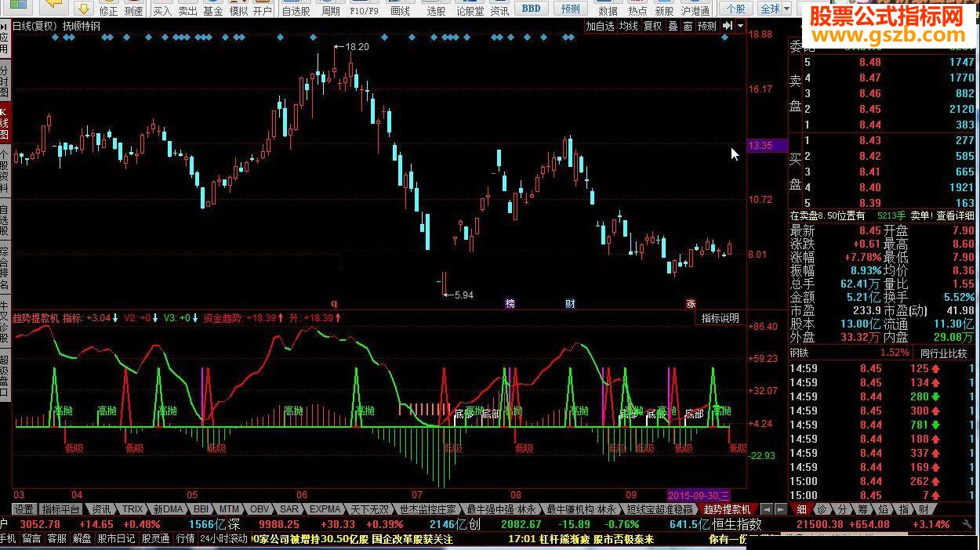Switch to 分时图 side tab

(x=5, y=81)
